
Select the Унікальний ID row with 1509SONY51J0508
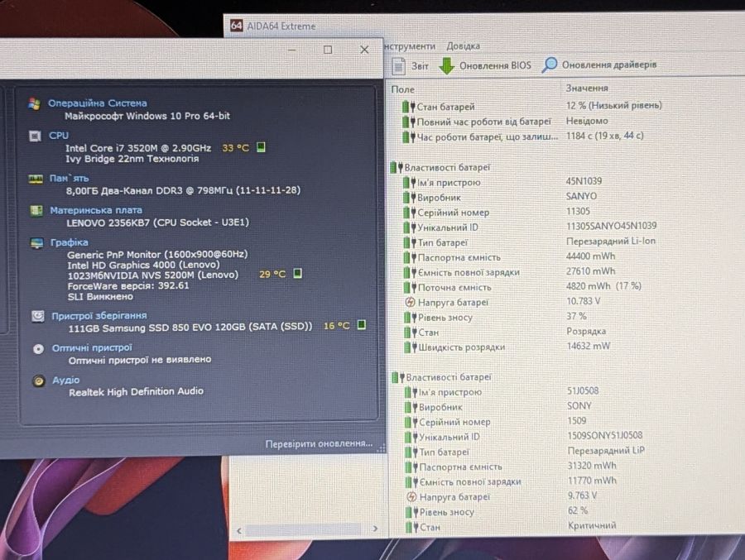524,437
